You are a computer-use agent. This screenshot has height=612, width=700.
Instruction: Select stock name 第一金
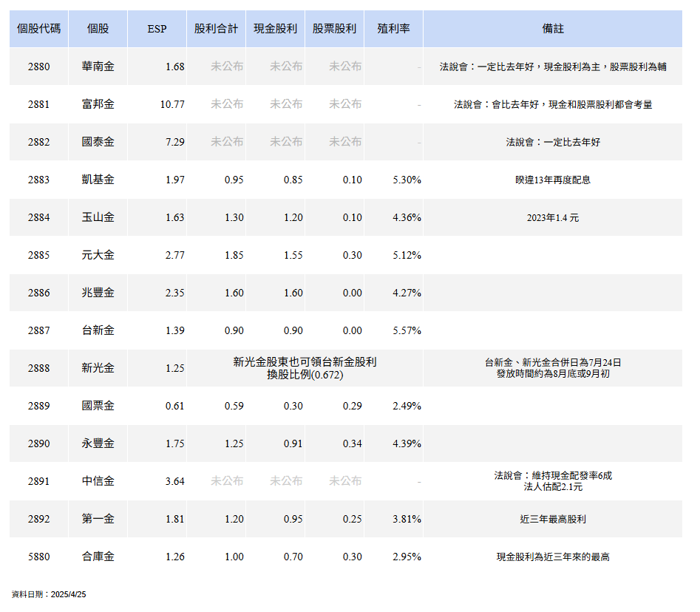[x=98, y=519]
